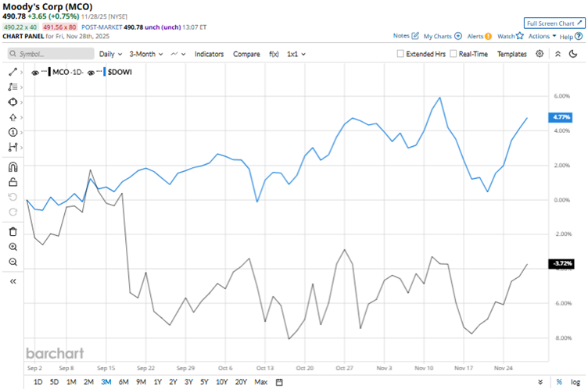Delete drawings with the trash icon
The image size is (588, 389).
click(13, 231)
